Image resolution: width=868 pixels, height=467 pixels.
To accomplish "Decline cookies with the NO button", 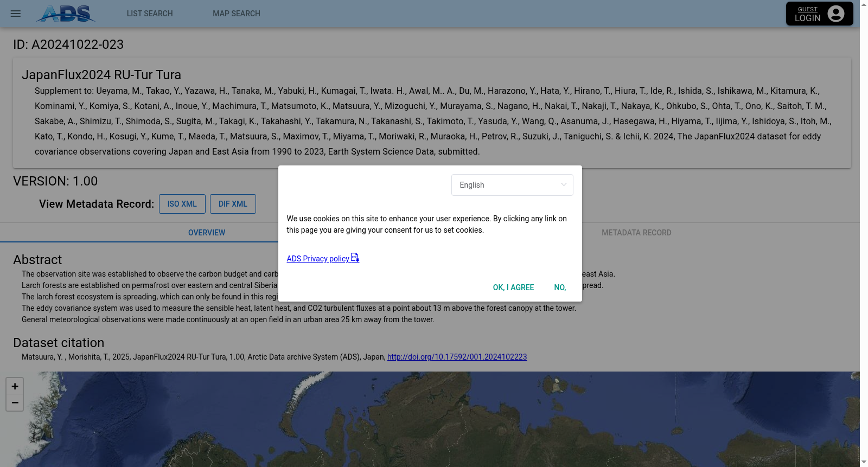I will pyautogui.click(x=560, y=287).
